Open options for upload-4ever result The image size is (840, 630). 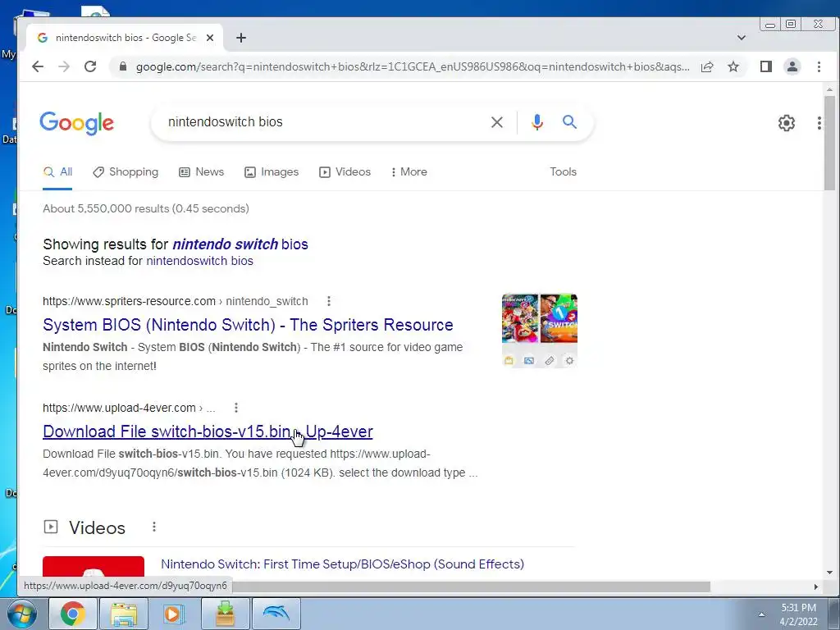[236, 408]
